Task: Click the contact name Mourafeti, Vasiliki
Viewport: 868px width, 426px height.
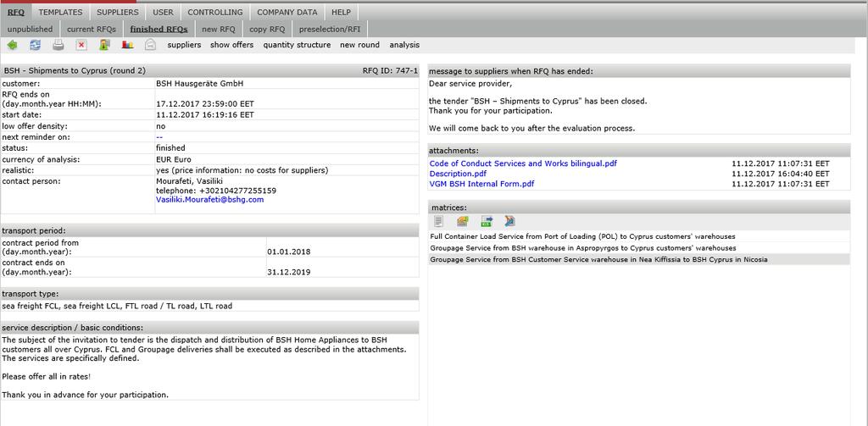Action: pos(190,181)
